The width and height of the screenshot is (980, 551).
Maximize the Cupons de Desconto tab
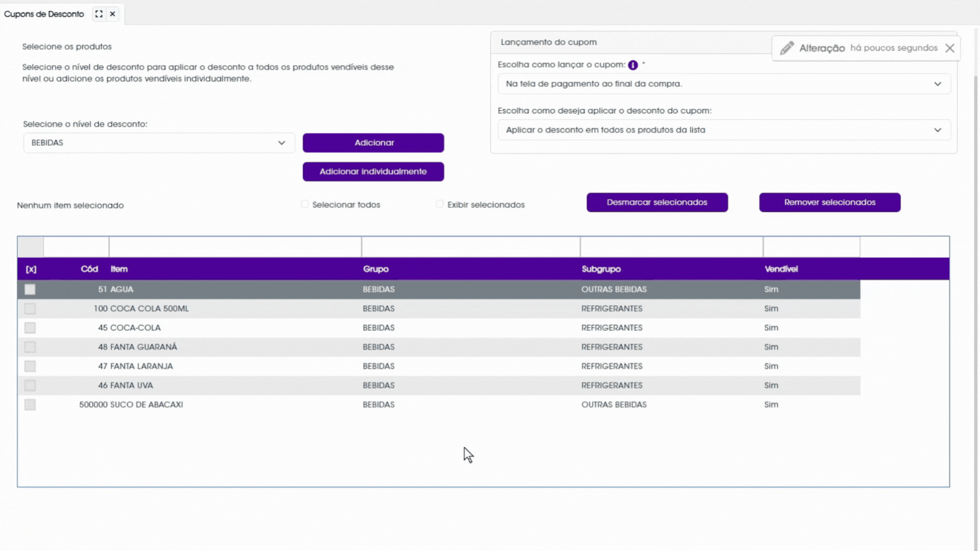(99, 14)
